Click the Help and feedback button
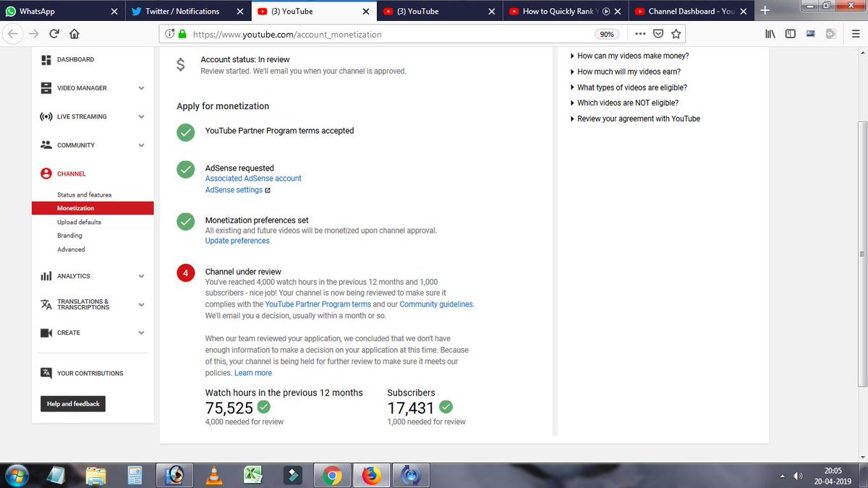Screen dimensions: 868x488 (73, 403)
